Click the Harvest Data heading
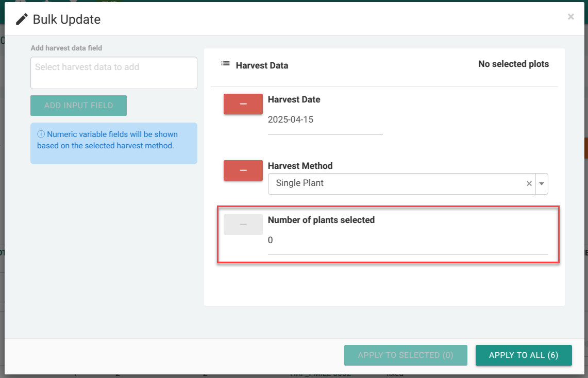The height and width of the screenshot is (378, 588). click(262, 65)
